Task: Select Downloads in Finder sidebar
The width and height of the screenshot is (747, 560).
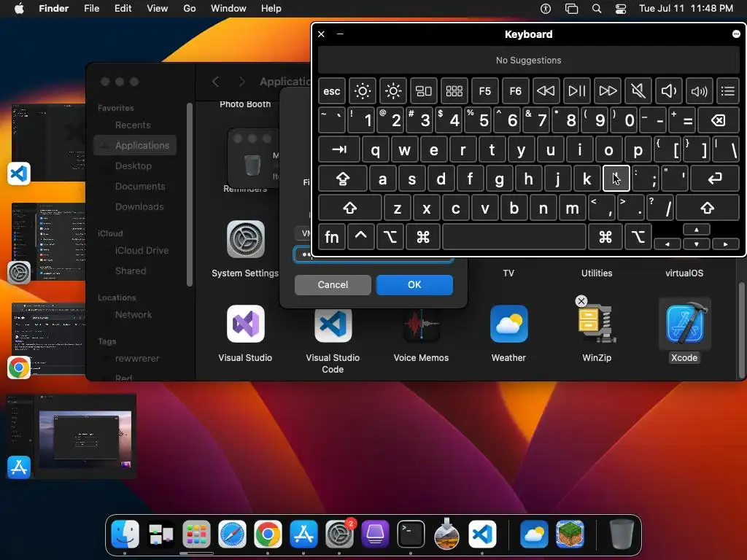Action: click(x=139, y=206)
